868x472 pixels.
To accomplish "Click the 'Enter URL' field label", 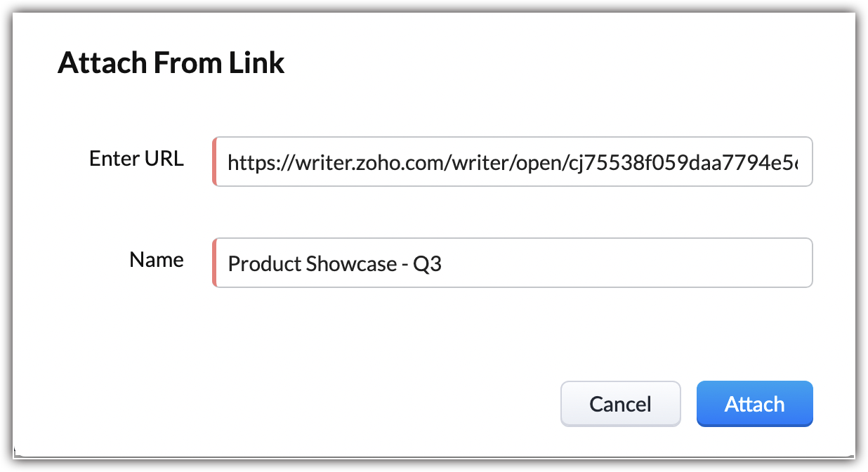I will (x=136, y=159).
